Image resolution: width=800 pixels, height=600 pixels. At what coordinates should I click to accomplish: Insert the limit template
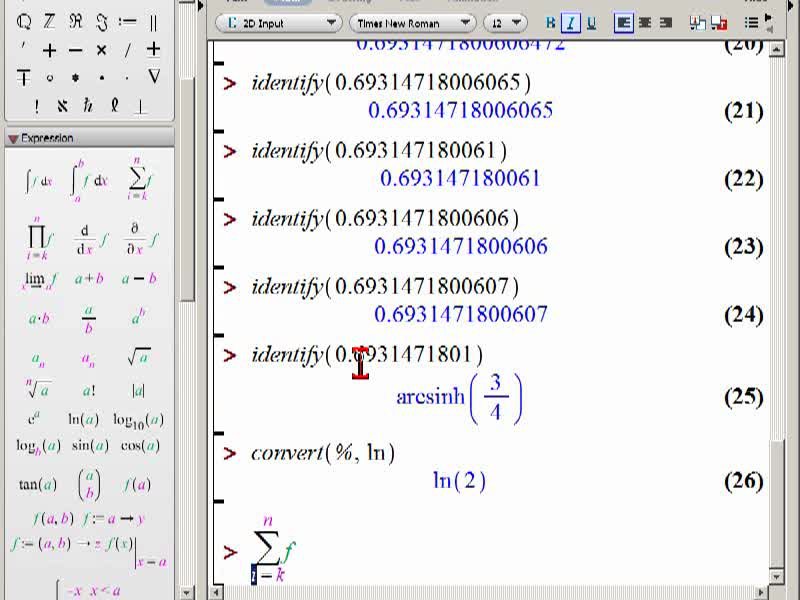point(39,280)
